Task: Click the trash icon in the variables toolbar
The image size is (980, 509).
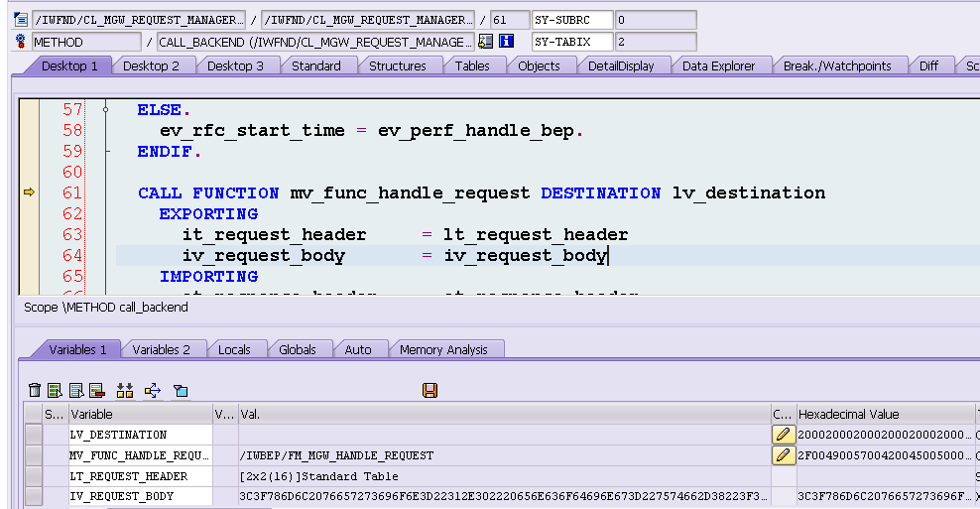Action: pos(35,391)
